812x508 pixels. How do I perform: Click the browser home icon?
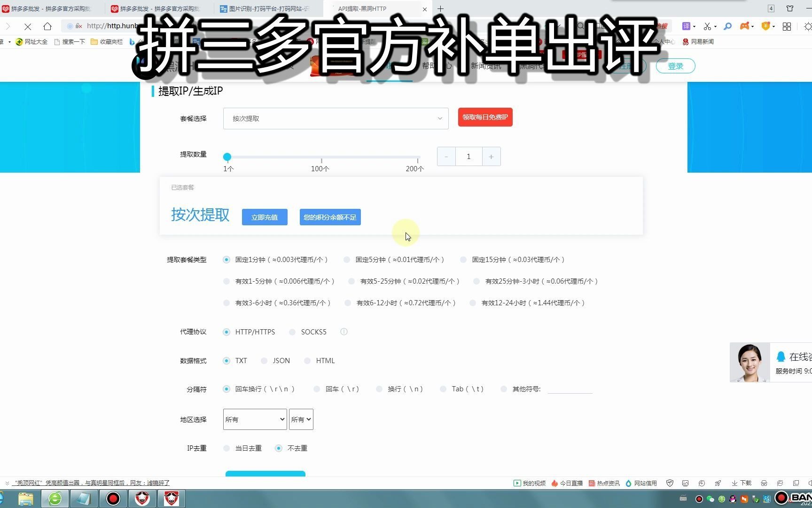pyautogui.click(x=47, y=26)
